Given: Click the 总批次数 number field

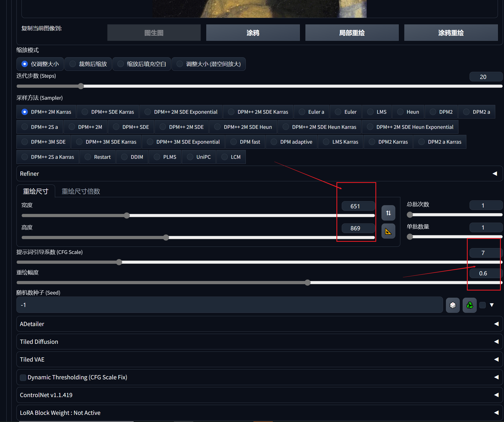Looking at the screenshot, I should coord(486,205).
